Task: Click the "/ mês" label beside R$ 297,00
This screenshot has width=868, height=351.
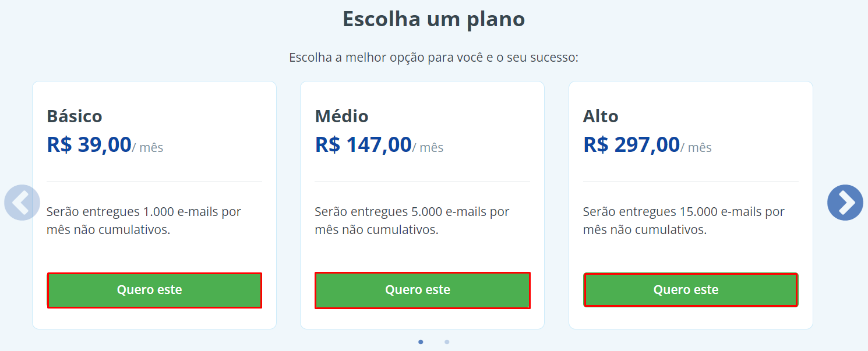Action: tap(697, 148)
